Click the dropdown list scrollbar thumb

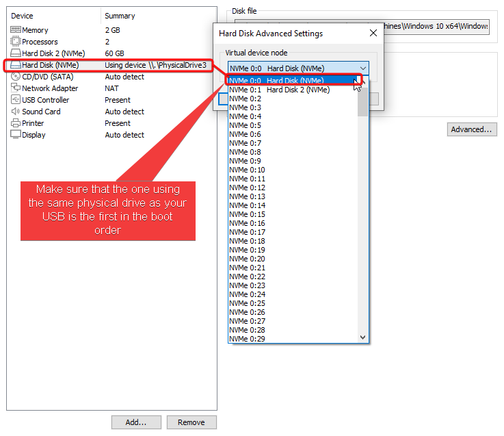pos(362,101)
